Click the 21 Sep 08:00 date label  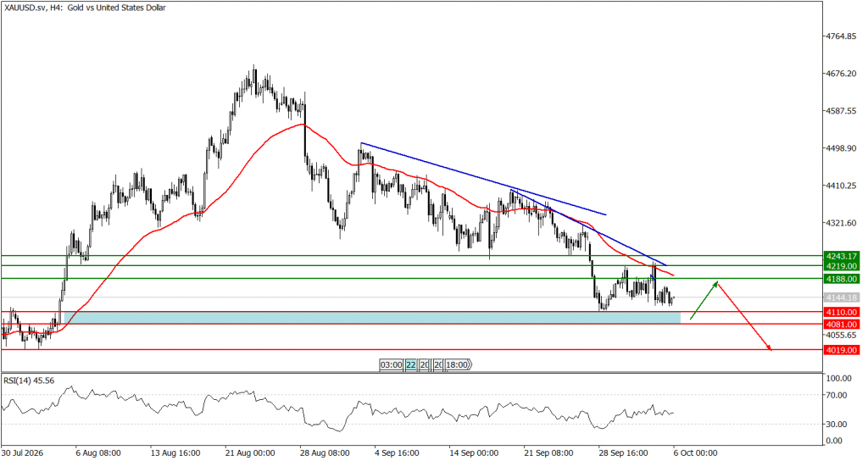tap(550, 453)
